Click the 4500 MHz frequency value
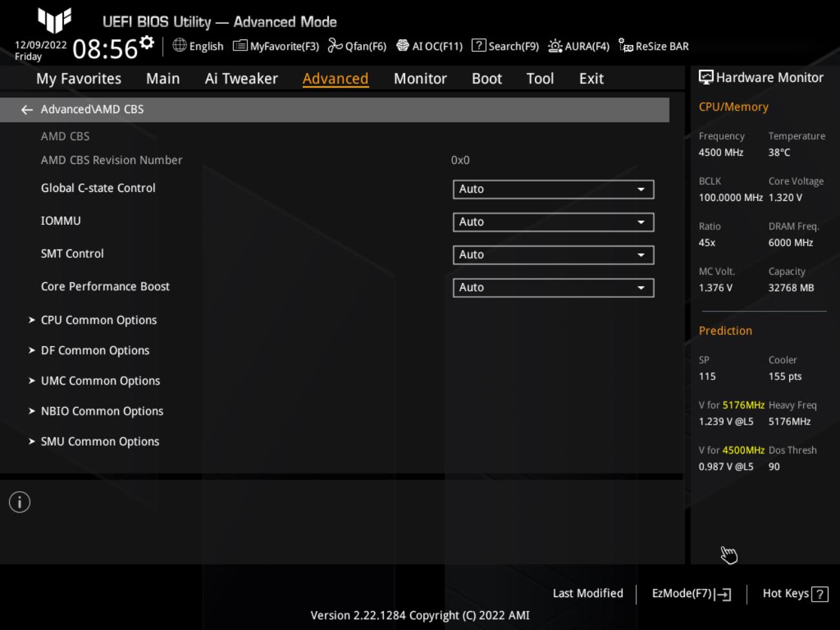The width and height of the screenshot is (840, 630). click(x=721, y=152)
